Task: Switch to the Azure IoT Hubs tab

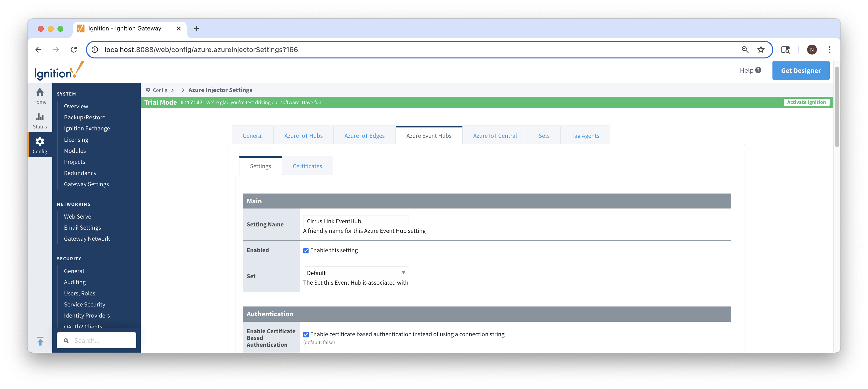Action: coord(303,136)
